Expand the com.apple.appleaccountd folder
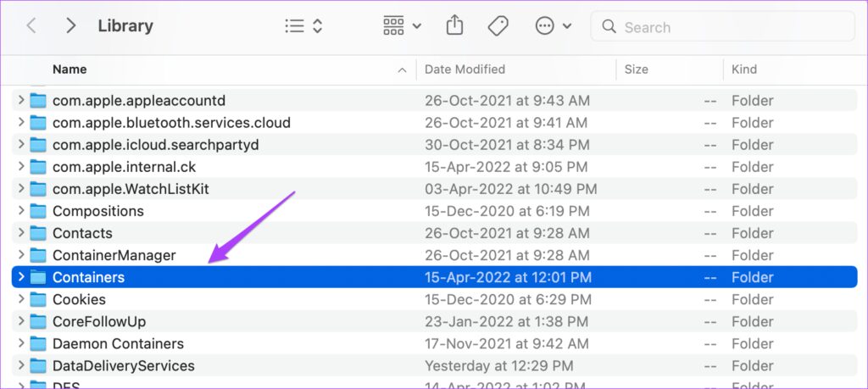Screen dimensions: 868x389 pyautogui.click(x=21, y=101)
